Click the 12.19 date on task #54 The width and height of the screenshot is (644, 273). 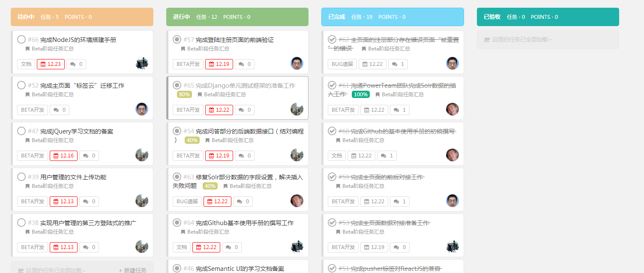pos(219,156)
